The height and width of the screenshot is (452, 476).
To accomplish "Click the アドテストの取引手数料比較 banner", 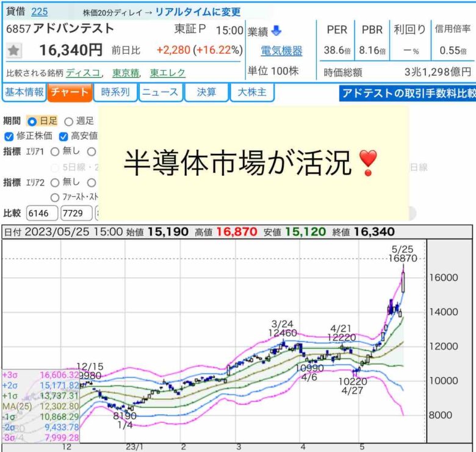I will [408, 93].
